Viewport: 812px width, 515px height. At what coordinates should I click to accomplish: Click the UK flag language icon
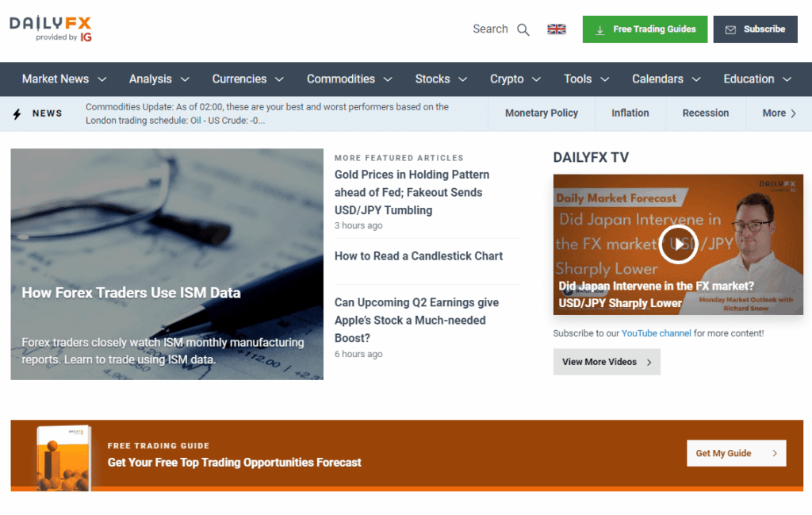tap(557, 29)
